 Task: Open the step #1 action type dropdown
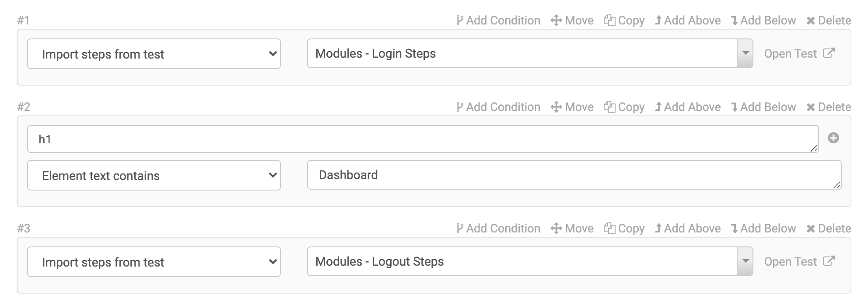pyautogui.click(x=153, y=54)
